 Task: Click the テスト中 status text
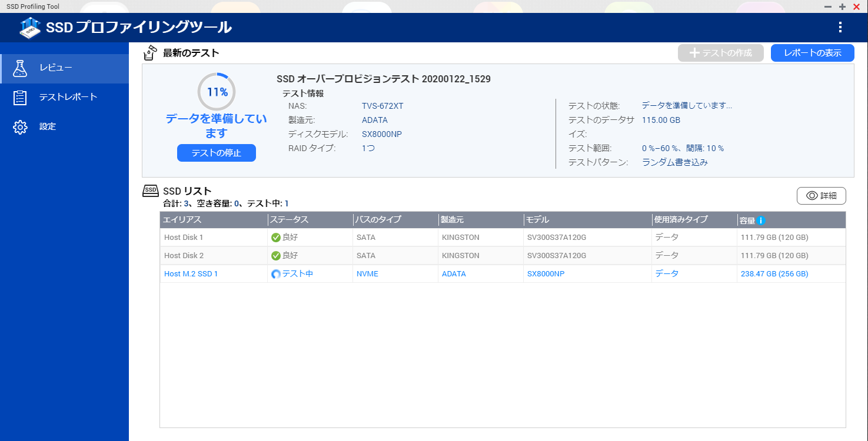[x=297, y=273]
